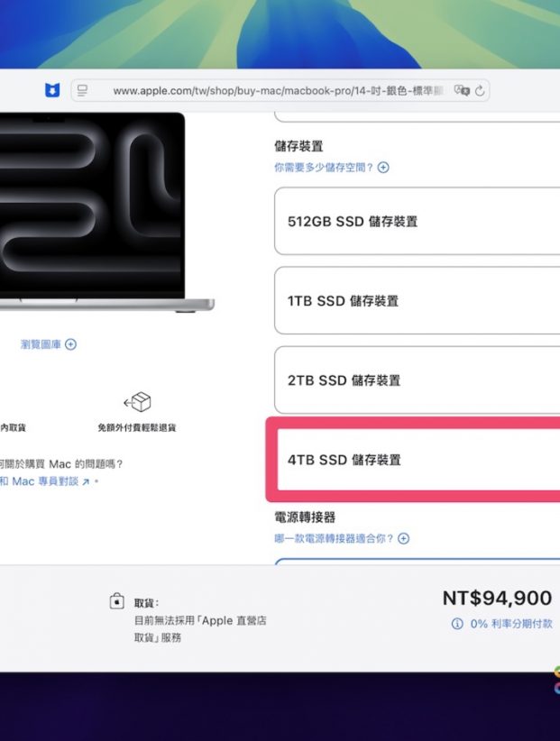Viewport: 560px width, 741px height.
Task: Expand 哪一款電源轉接器適合你 help info
Action: 403,538
